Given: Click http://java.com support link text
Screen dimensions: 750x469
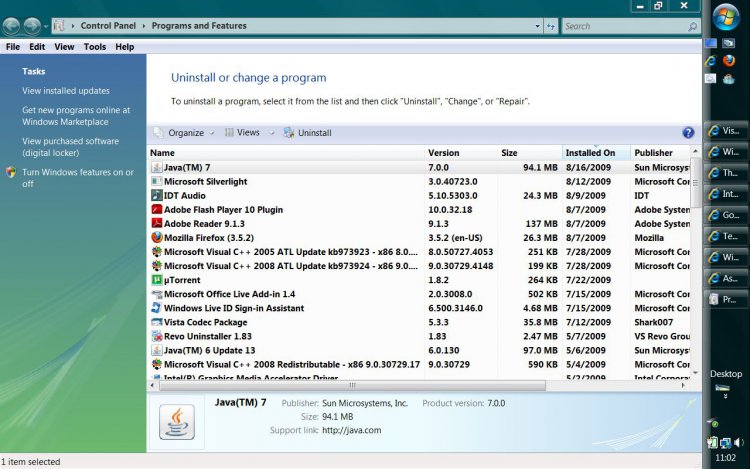Looking at the screenshot, I should pyautogui.click(x=352, y=430).
